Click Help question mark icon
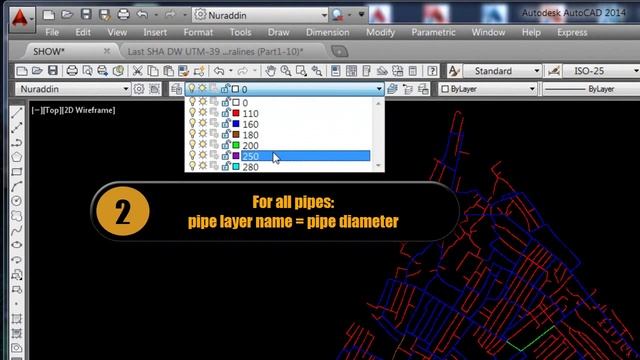Image resolution: width=640 pixels, height=360 pixels. [432, 71]
